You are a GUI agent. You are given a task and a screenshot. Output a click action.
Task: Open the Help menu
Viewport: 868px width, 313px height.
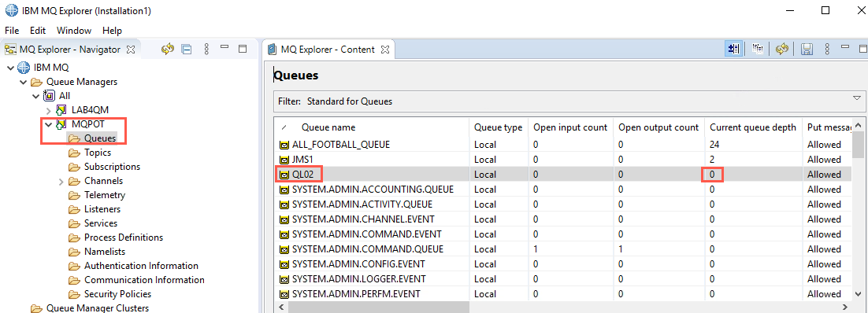coord(112,31)
